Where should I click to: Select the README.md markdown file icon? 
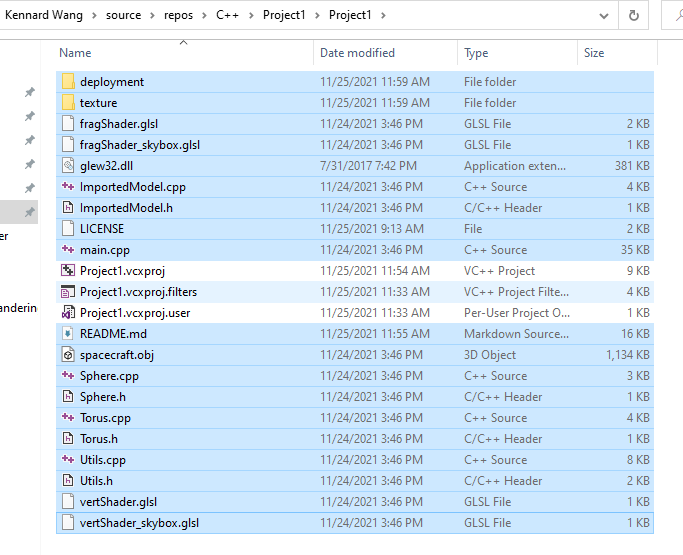[x=68, y=334]
